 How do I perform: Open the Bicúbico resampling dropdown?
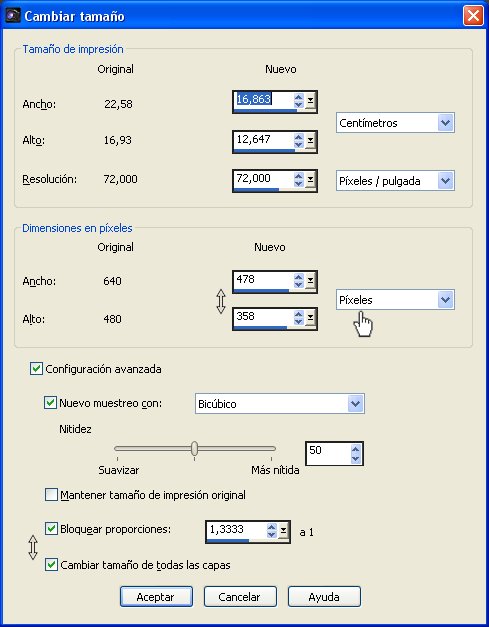(x=280, y=403)
